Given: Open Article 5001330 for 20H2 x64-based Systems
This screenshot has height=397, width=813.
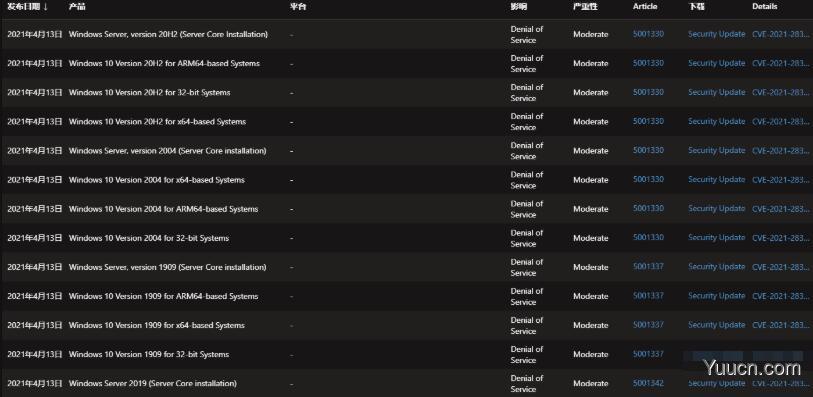Looking at the screenshot, I should (x=648, y=121).
